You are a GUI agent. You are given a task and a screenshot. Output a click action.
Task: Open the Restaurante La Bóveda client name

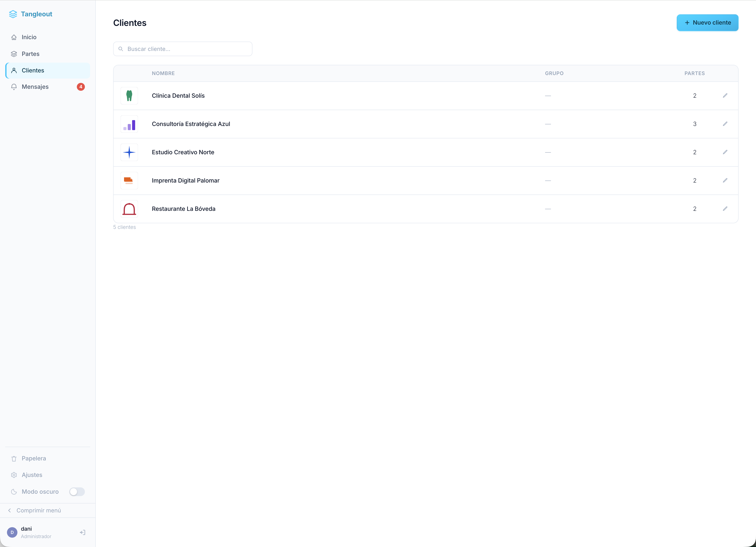click(184, 209)
